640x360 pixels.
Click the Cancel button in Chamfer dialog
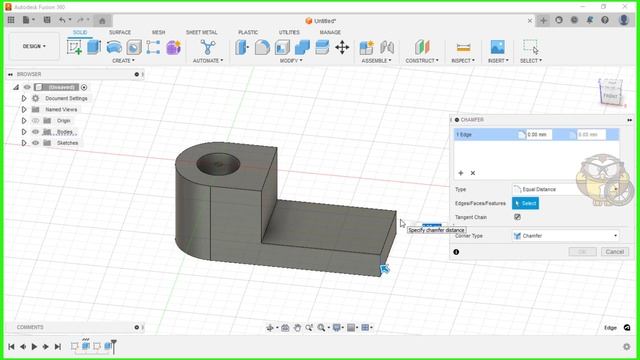(x=615, y=252)
